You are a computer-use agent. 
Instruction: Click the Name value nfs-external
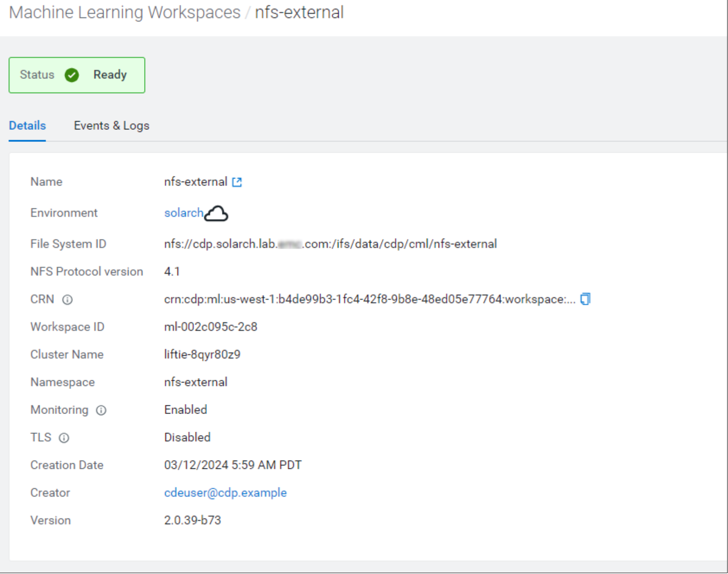[x=195, y=182]
